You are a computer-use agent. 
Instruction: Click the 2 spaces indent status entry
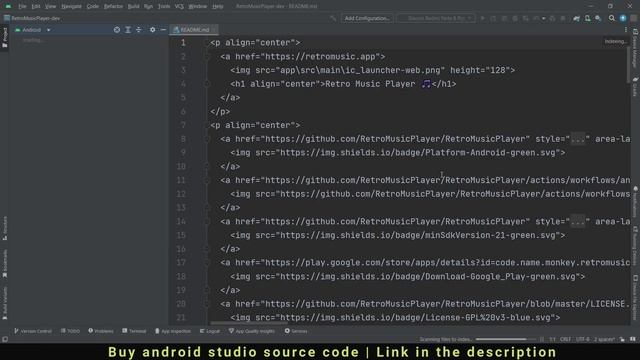point(604,339)
